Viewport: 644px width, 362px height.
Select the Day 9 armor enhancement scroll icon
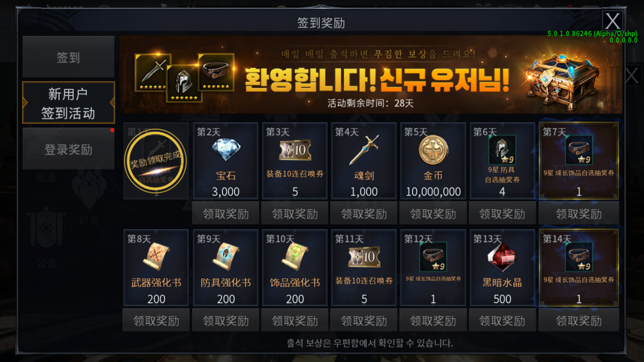click(x=226, y=256)
